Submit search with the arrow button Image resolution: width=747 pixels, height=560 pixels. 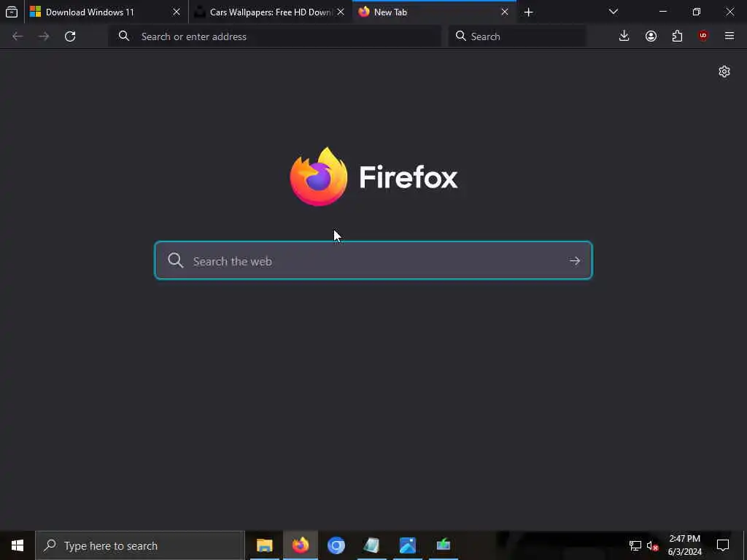coord(575,261)
